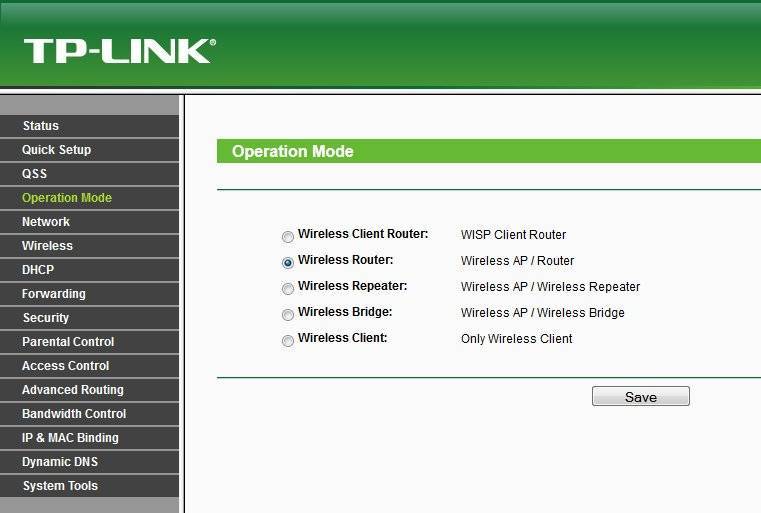Click the 'WISP Client Router' description text
Viewport: 761px width, 513px height.
pos(513,235)
